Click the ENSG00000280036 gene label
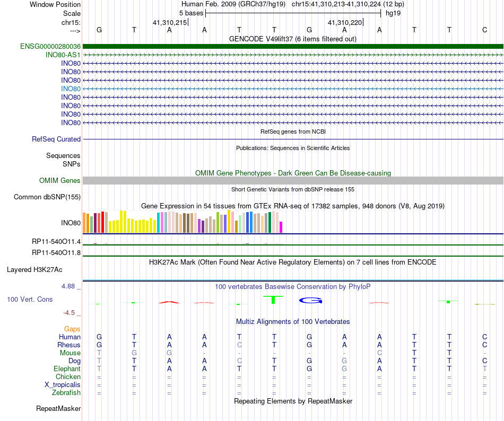504x421 pixels. [50, 47]
